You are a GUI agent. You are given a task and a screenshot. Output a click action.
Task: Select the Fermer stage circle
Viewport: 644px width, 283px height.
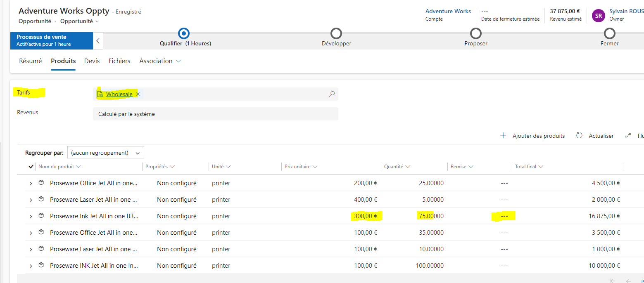coord(609,33)
